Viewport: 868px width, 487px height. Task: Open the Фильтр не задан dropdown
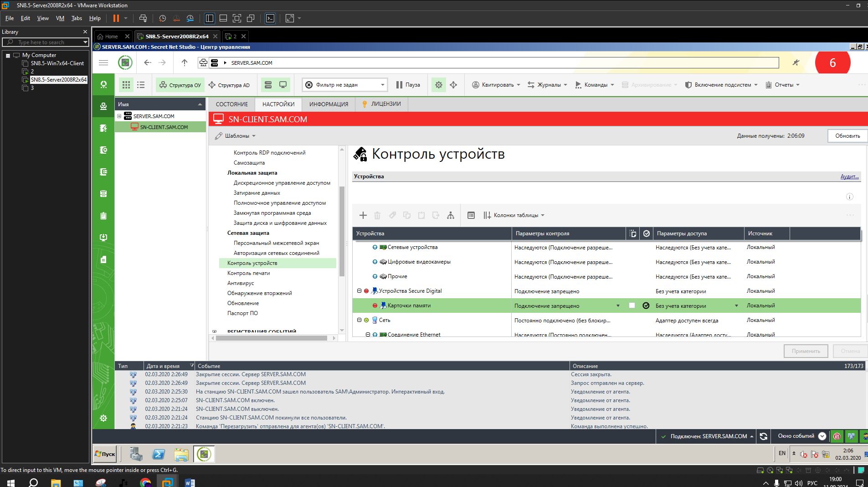pyautogui.click(x=345, y=85)
